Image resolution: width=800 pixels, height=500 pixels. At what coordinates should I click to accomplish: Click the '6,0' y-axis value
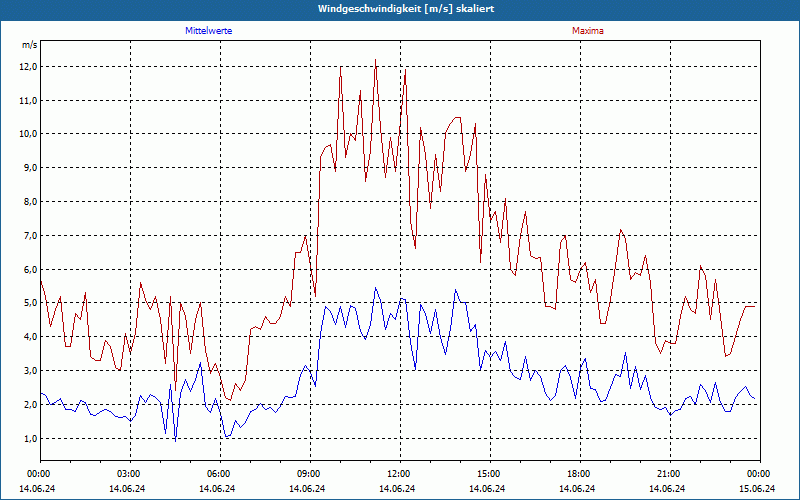point(30,269)
